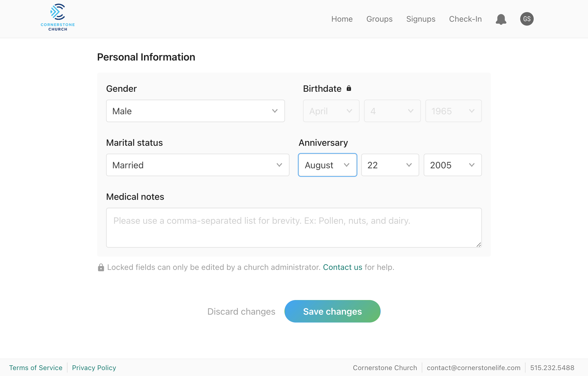The image size is (588, 376).
Task: Click the locked Birthdate month April
Action: coord(331,111)
